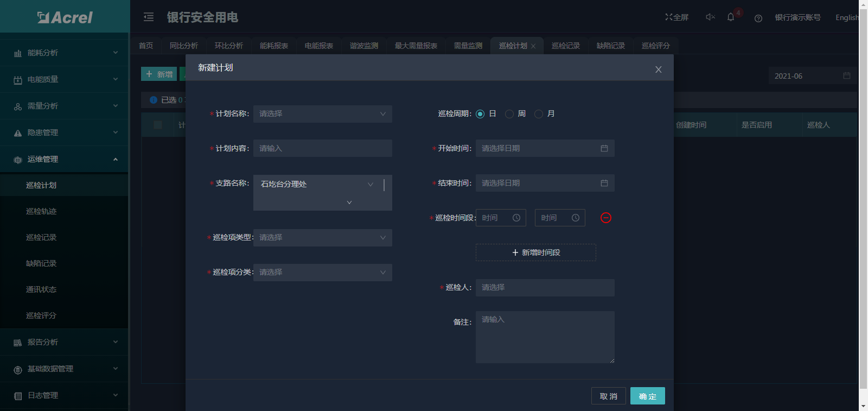
Task: Click the 确定 confirm button
Action: point(648,396)
